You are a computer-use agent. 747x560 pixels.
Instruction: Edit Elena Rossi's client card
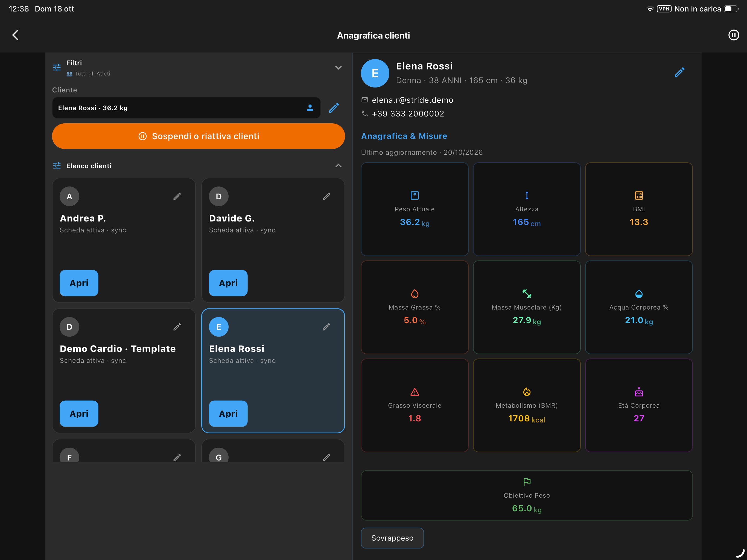click(x=326, y=326)
